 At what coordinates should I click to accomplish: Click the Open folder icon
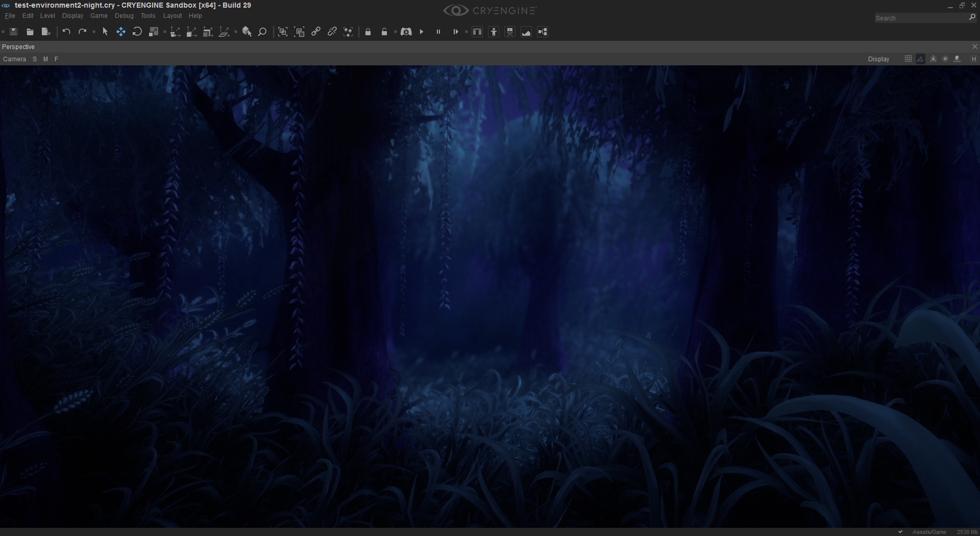30,32
